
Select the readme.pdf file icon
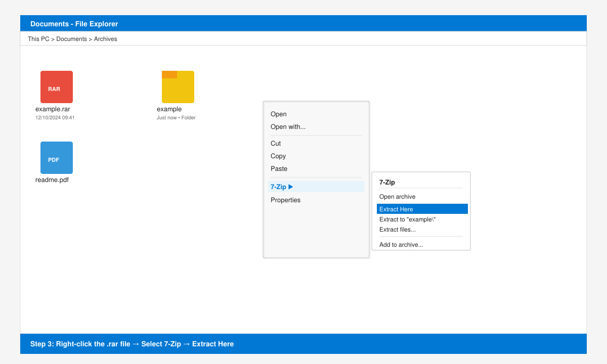57,158
